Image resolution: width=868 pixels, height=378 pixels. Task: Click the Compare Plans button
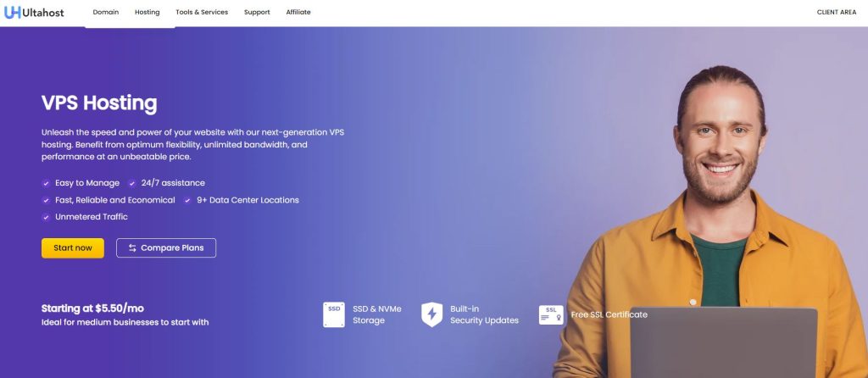(166, 248)
